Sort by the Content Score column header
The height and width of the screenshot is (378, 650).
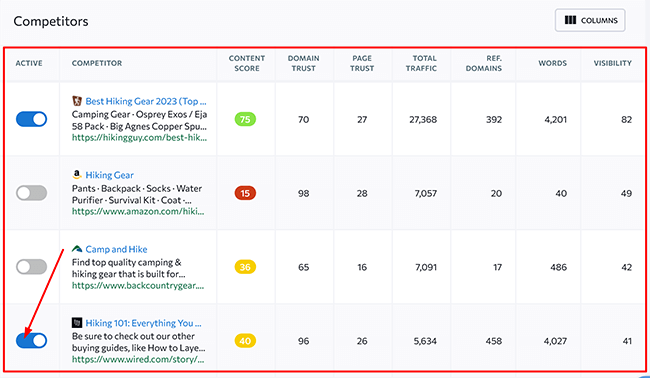tap(247, 63)
